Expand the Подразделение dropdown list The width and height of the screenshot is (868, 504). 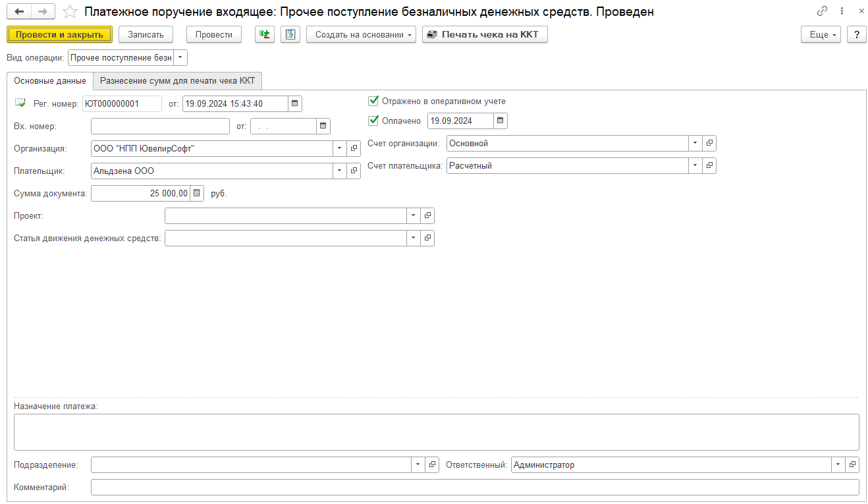(418, 464)
